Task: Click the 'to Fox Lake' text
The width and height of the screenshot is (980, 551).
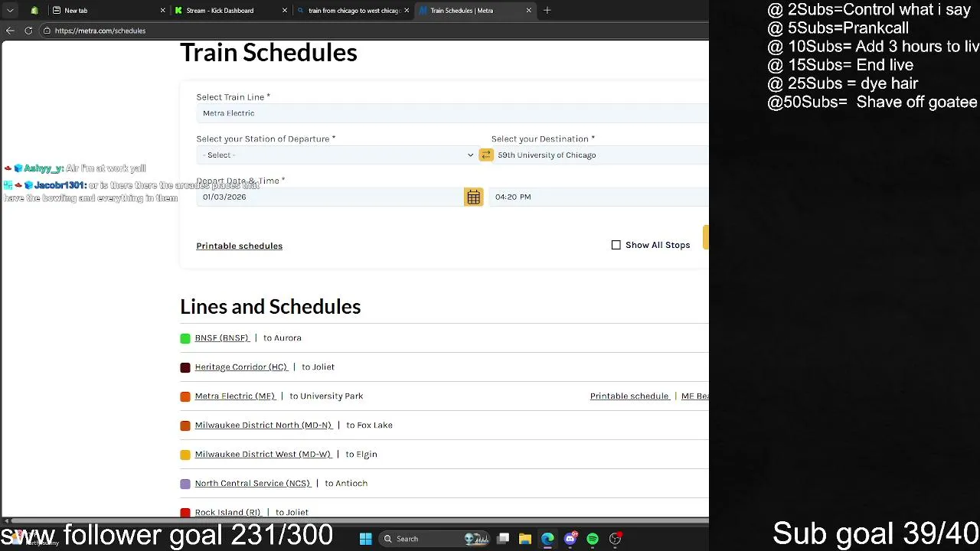Action: pos(369,425)
